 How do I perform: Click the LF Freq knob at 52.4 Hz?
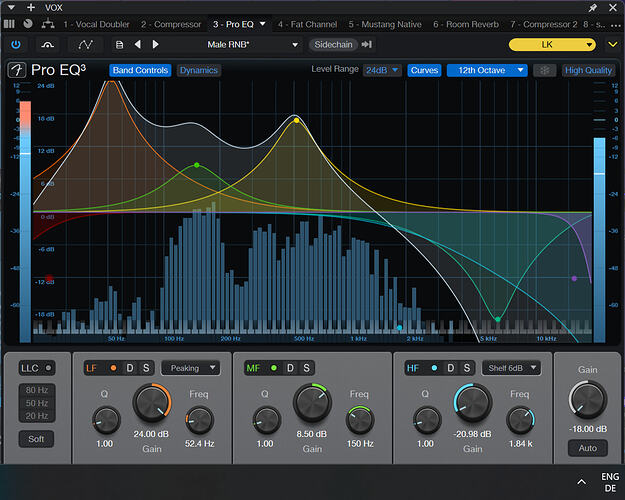pos(200,420)
